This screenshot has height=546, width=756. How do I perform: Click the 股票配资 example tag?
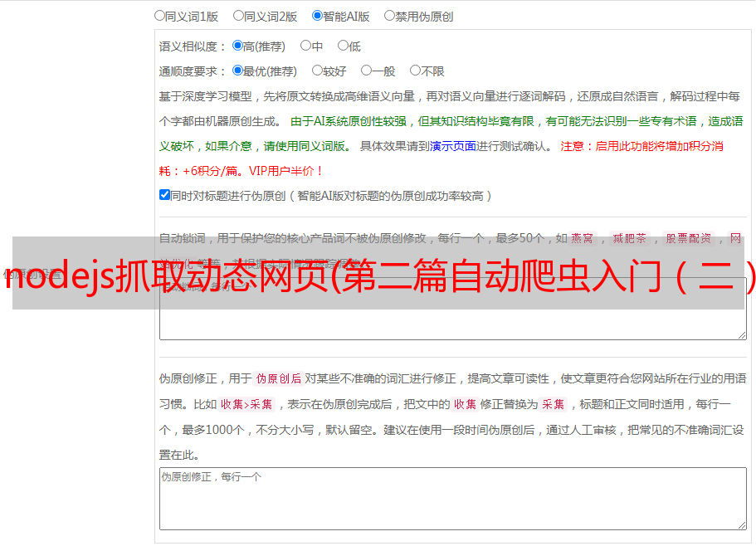pos(689,238)
